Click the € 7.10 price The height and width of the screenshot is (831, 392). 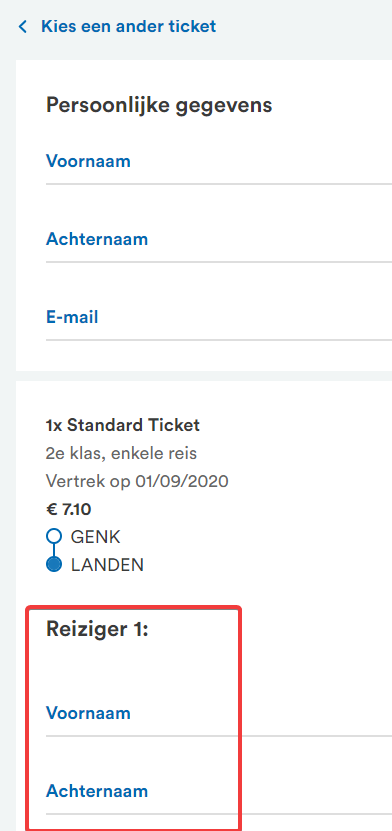click(68, 510)
